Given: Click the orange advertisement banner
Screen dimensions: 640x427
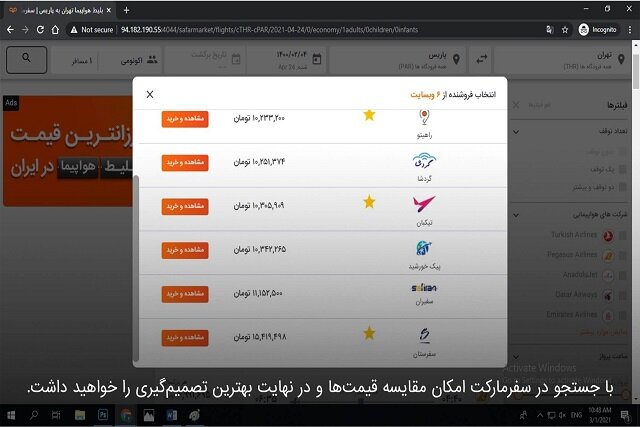Looking at the screenshot, I should click(68, 151).
